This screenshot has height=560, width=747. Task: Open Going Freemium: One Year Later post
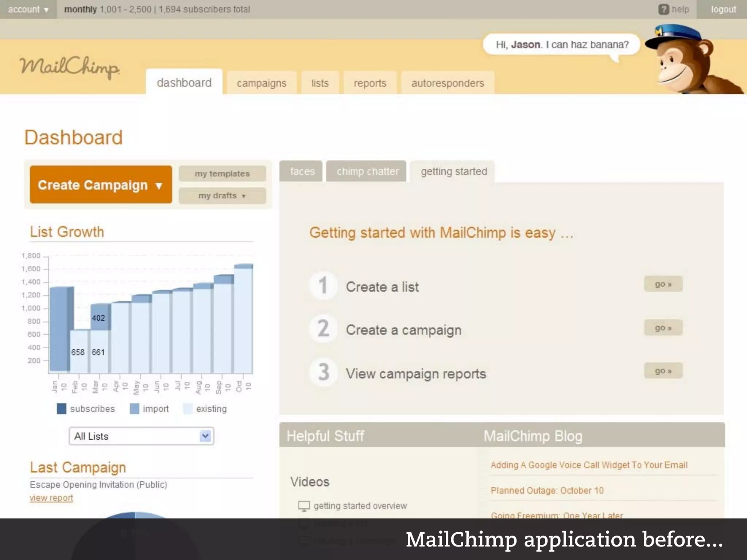pos(557,515)
